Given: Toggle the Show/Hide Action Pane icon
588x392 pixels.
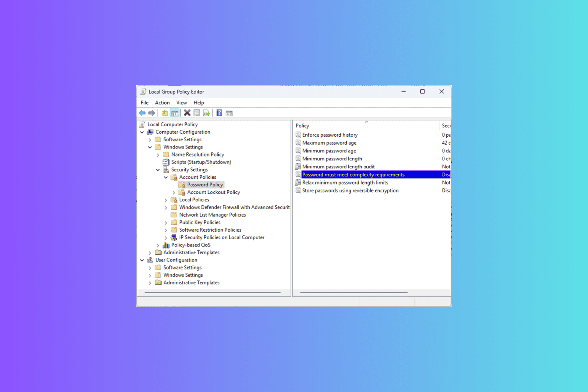Looking at the screenshot, I should tap(229, 113).
